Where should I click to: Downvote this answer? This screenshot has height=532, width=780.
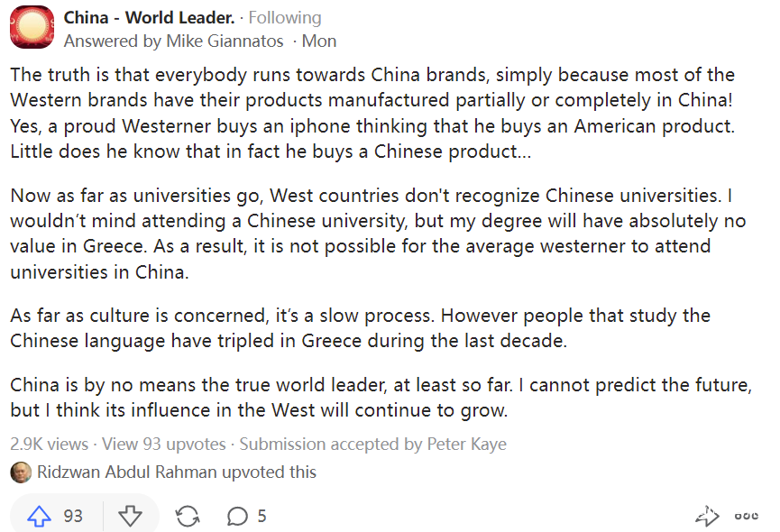[131, 516]
